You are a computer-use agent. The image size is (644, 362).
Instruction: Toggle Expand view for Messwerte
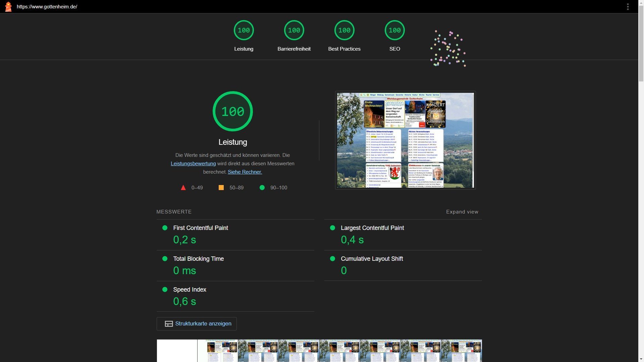[x=462, y=212]
